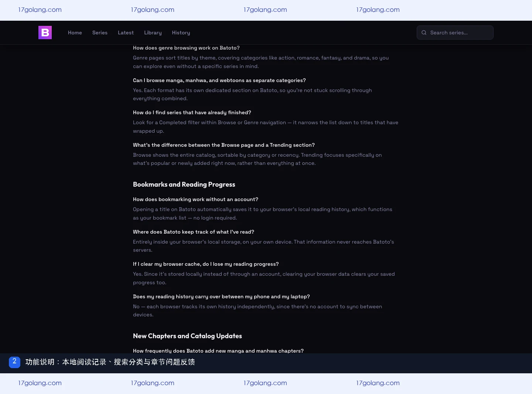
Task: Click question "How does bookmarking work without an account?"
Action: click(x=195, y=199)
